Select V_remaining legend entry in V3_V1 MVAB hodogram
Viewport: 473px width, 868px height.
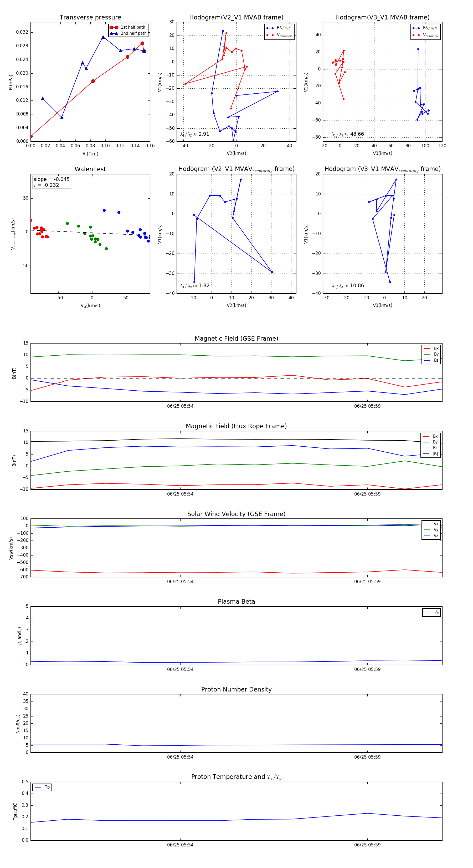(x=425, y=35)
